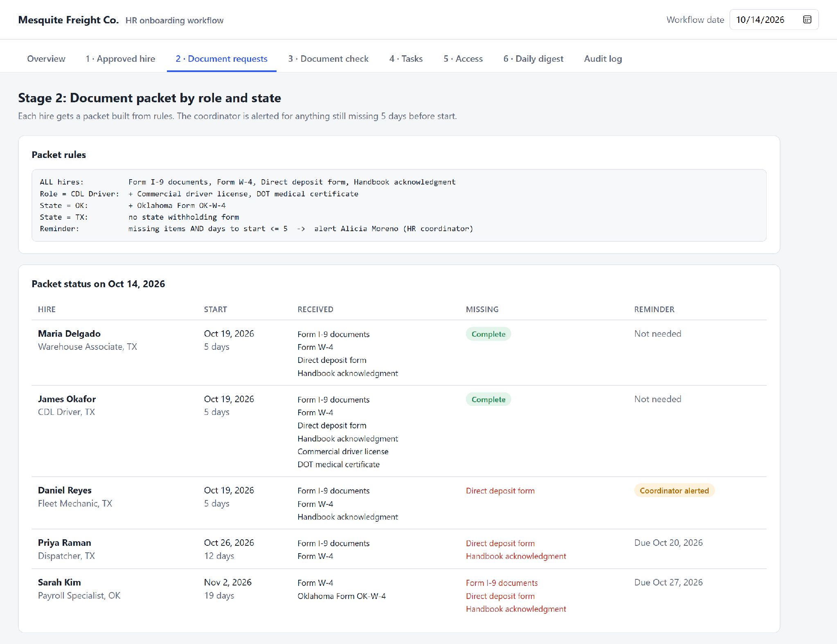This screenshot has height=644, width=837.
Task: Switch to the 5 · Access tab
Action: pyautogui.click(x=463, y=59)
